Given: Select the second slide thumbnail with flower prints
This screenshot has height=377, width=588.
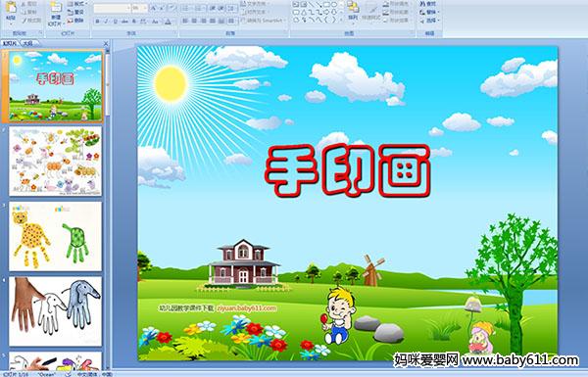Looking at the screenshot, I should coord(55,162).
